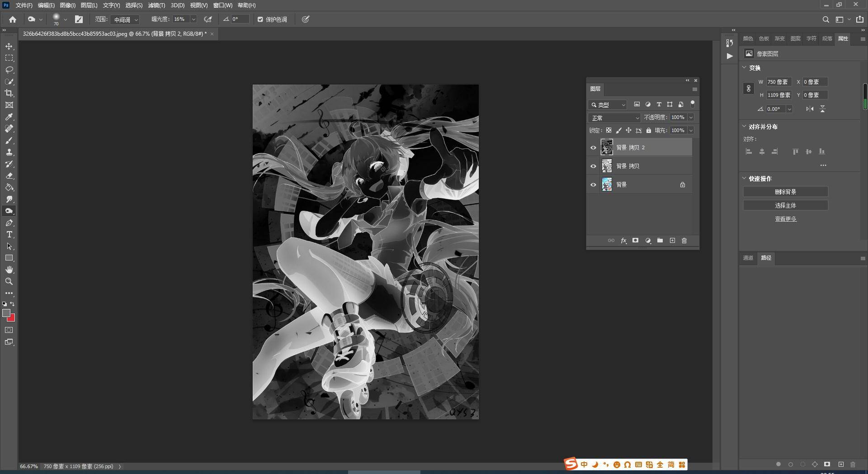Image resolution: width=868 pixels, height=474 pixels.
Task: Switch to the 颜色 panel tab
Action: [x=748, y=38]
